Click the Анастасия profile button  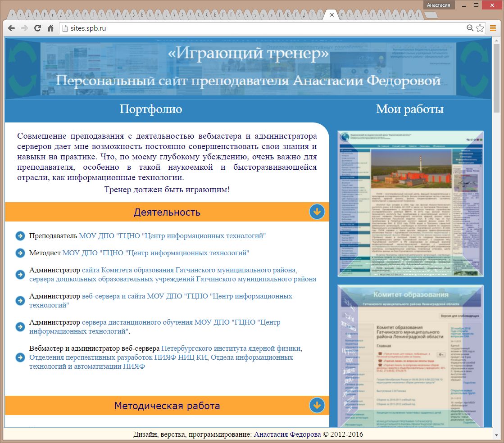(438, 5)
